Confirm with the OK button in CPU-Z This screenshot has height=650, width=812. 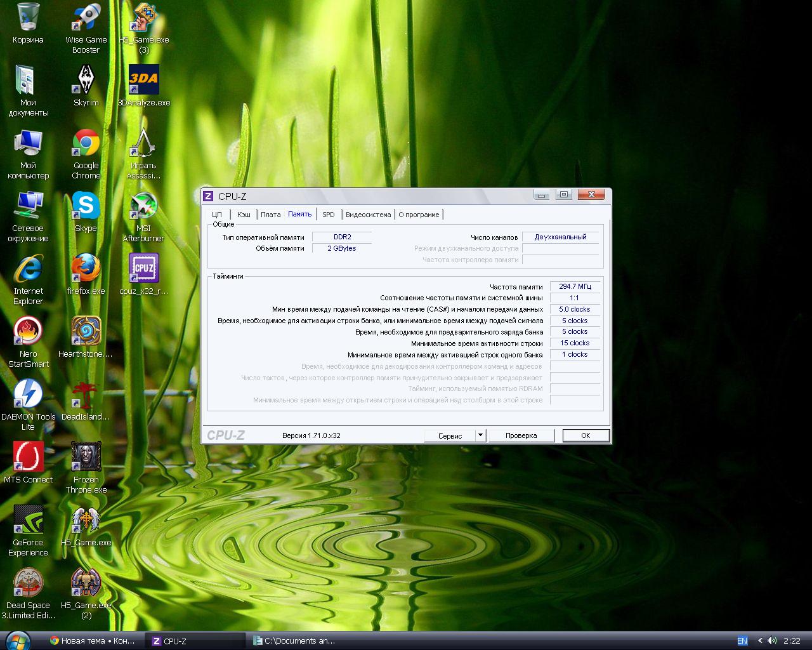(x=585, y=435)
